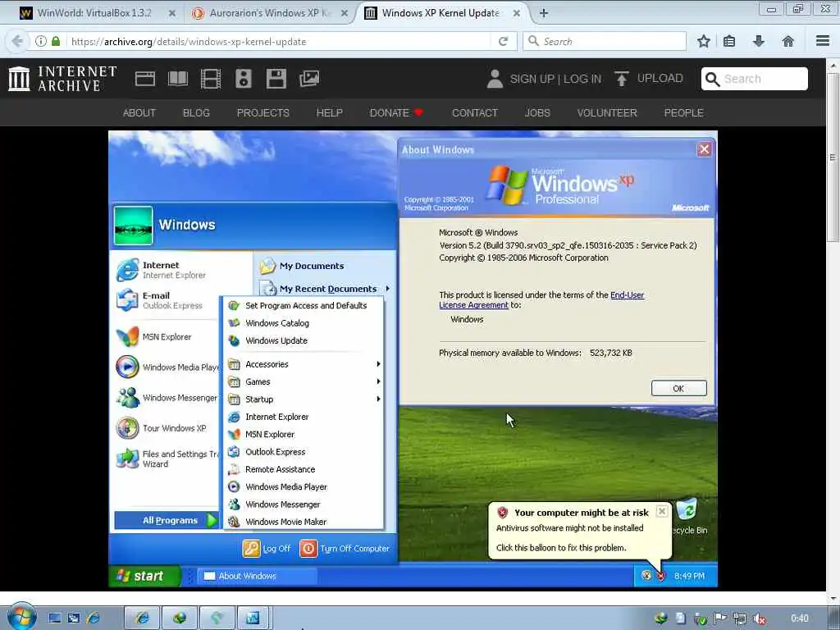Click the volume muted tray icon
This screenshot has width=840, height=630.
click(759, 619)
